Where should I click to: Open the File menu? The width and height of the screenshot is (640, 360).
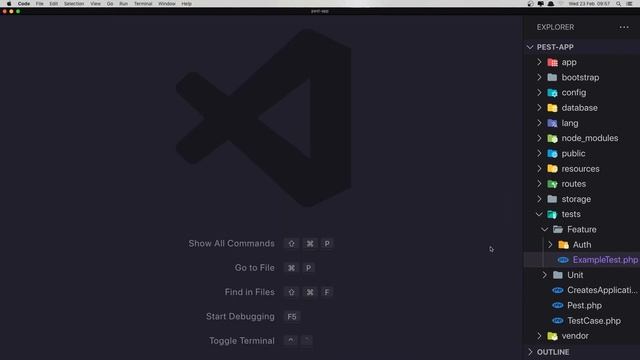(x=40, y=4)
